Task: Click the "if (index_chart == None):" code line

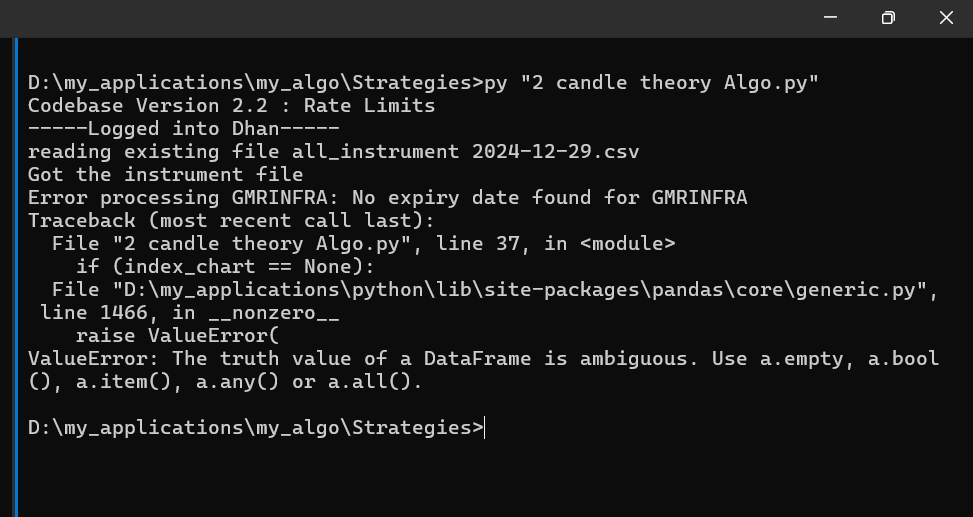Action: click(x=225, y=266)
